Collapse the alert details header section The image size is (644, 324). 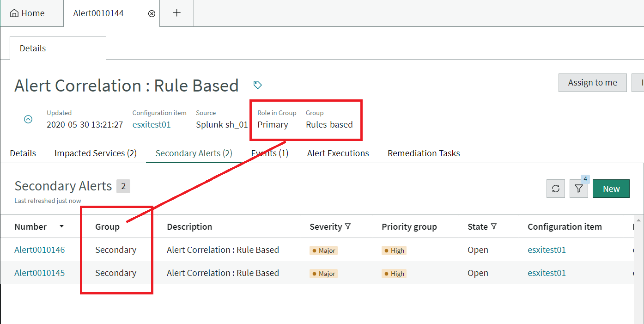point(28,119)
